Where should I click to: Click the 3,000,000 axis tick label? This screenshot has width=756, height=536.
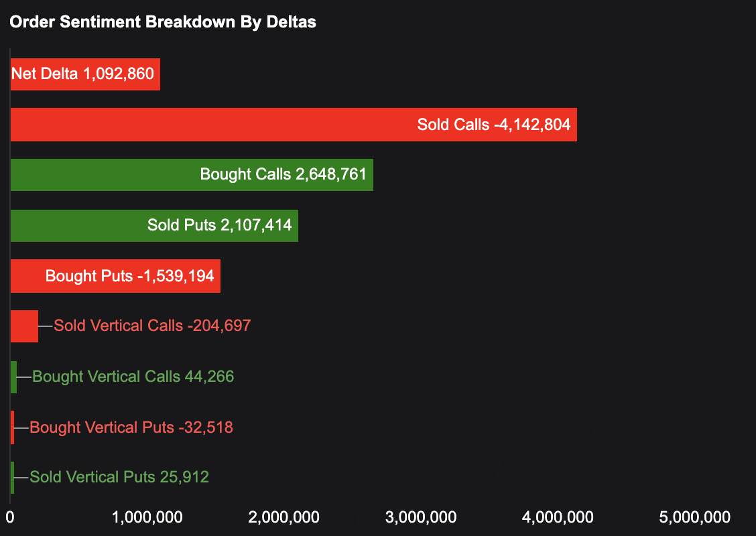(422, 517)
